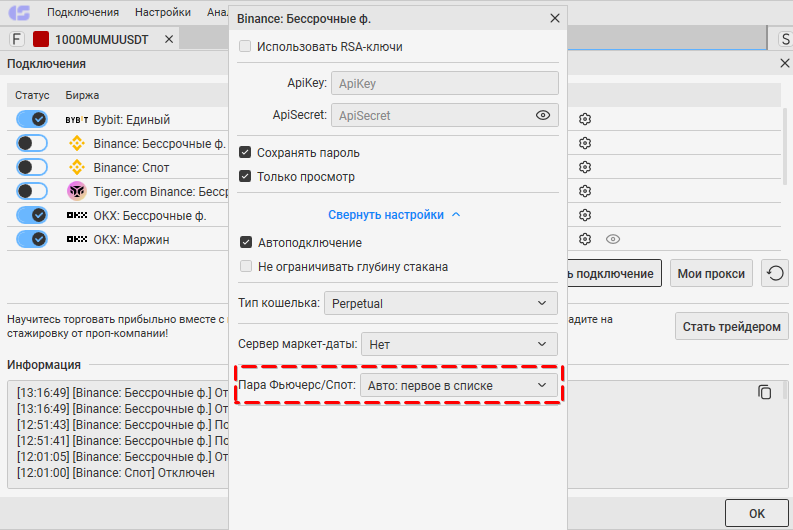Click Мои прокси button
The height and width of the screenshot is (530, 793).
tap(711, 274)
